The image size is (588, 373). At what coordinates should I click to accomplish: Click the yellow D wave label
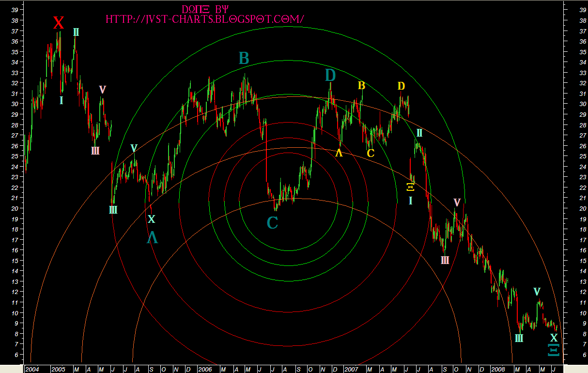401,86
